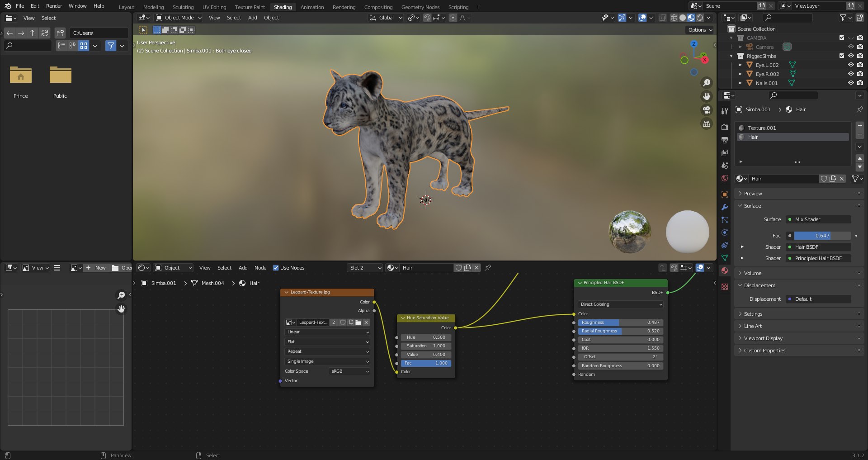
Task: Create new directory icon in file browser
Action: pos(60,33)
